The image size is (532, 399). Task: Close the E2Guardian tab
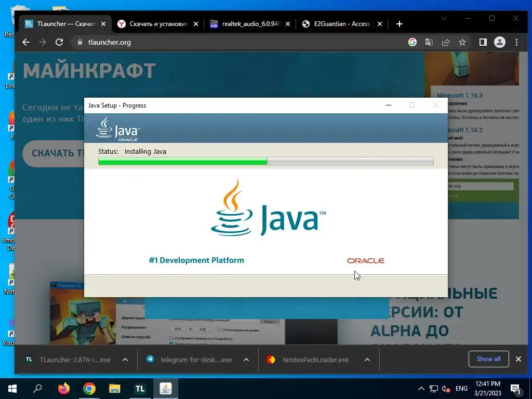[x=380, y=24]
